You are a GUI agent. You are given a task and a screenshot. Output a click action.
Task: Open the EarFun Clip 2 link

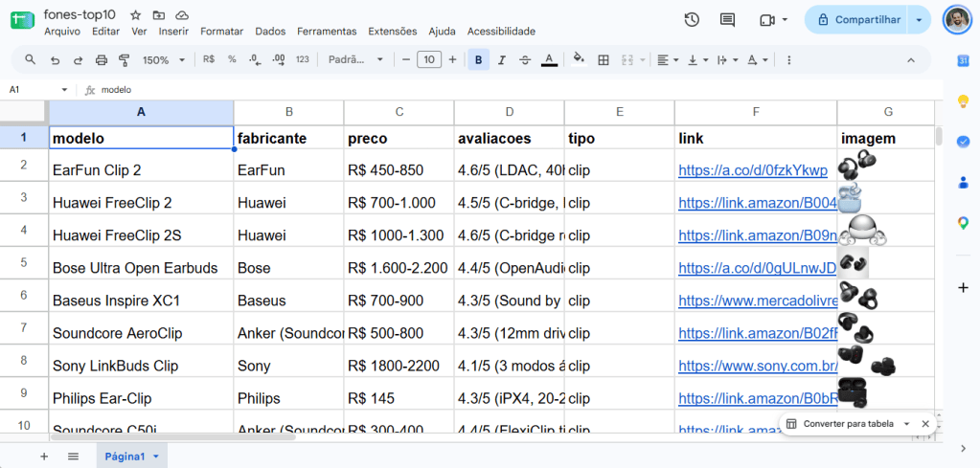[753, 170]
